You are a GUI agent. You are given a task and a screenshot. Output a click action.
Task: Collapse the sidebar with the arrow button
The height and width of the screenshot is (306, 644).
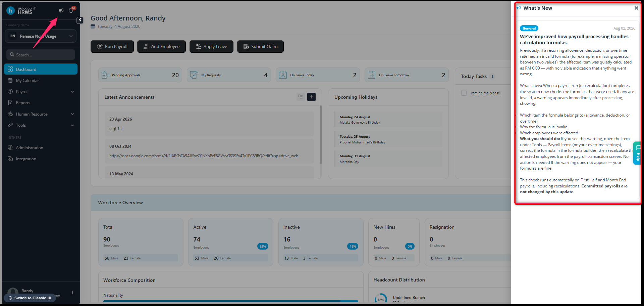point(80,20)
